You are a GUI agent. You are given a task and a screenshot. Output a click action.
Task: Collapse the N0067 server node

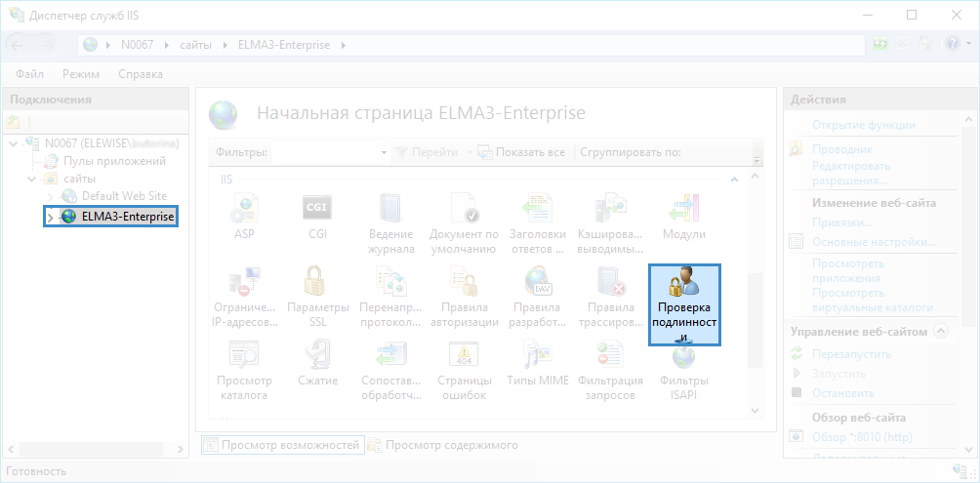[15, 143]
